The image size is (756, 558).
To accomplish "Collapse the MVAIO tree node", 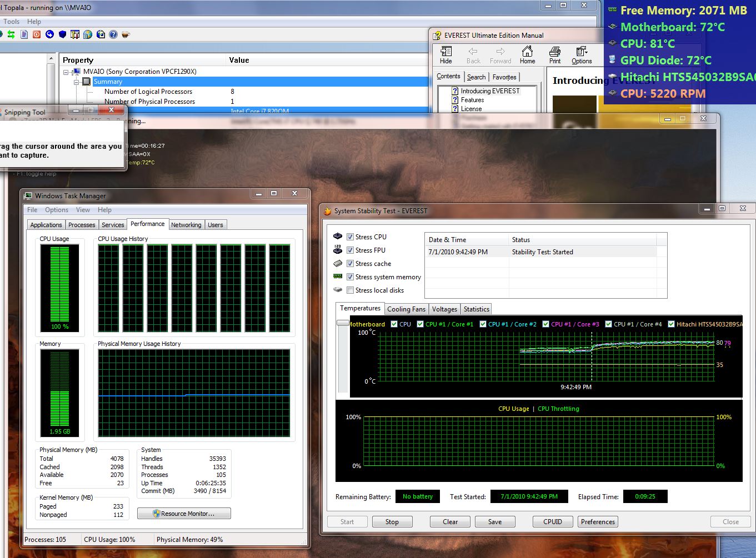I will point(66,72).
